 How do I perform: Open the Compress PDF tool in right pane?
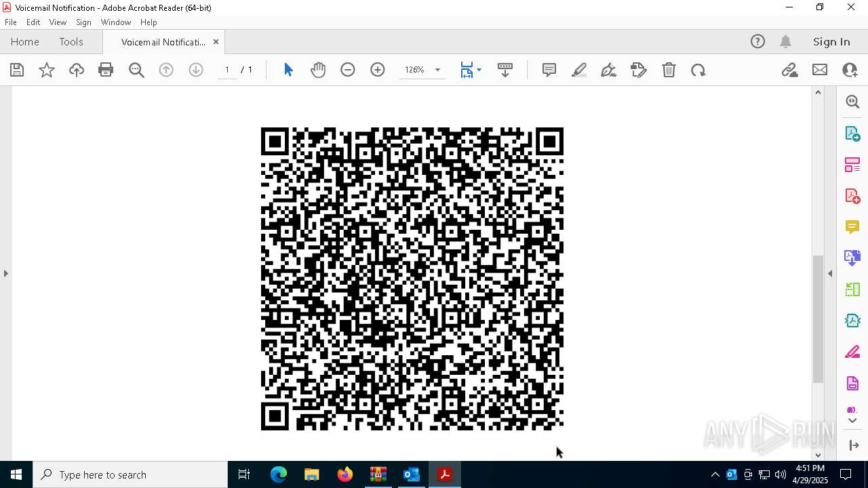852,320
